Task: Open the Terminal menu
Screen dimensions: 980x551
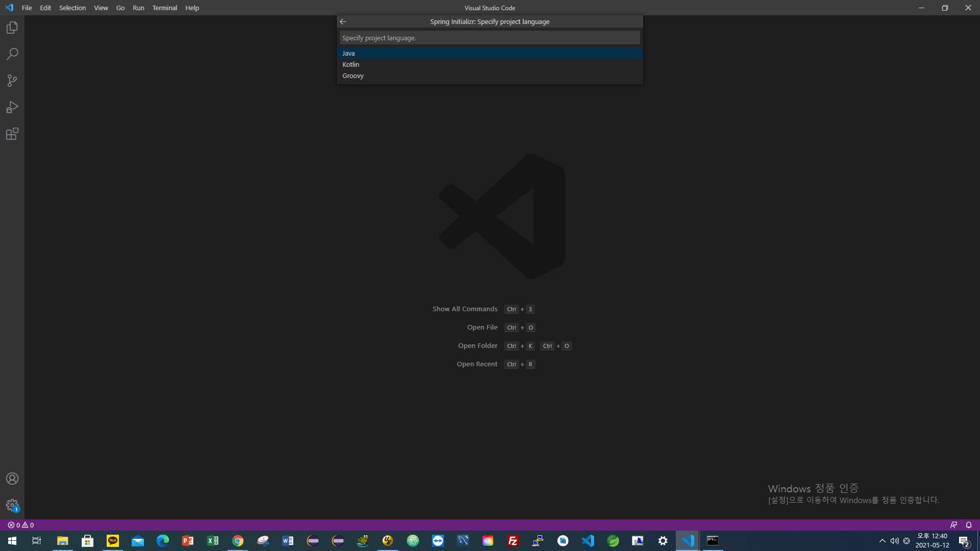Action: (x=164, y=8)
